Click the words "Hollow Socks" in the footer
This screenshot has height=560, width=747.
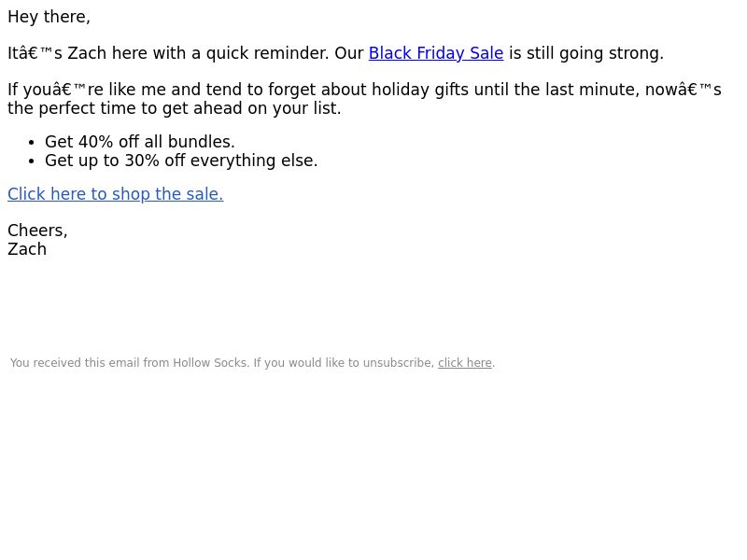[211, 363]
